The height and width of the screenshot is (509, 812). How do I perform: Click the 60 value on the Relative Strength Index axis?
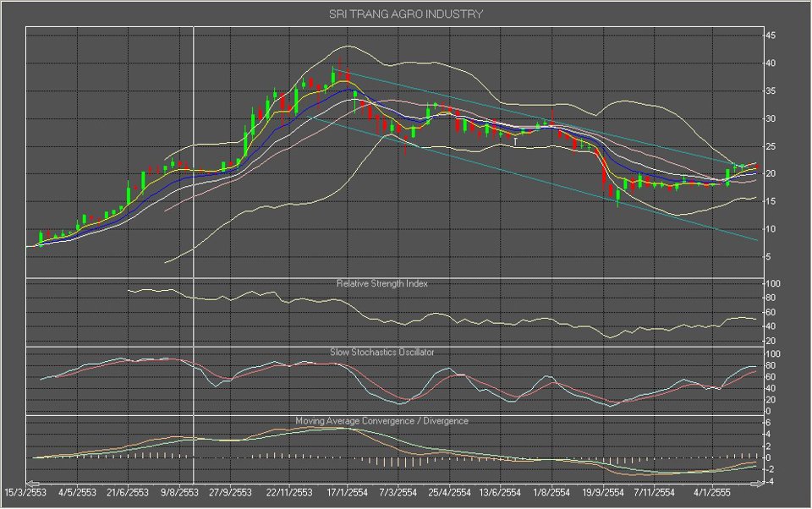click(771, 312)
